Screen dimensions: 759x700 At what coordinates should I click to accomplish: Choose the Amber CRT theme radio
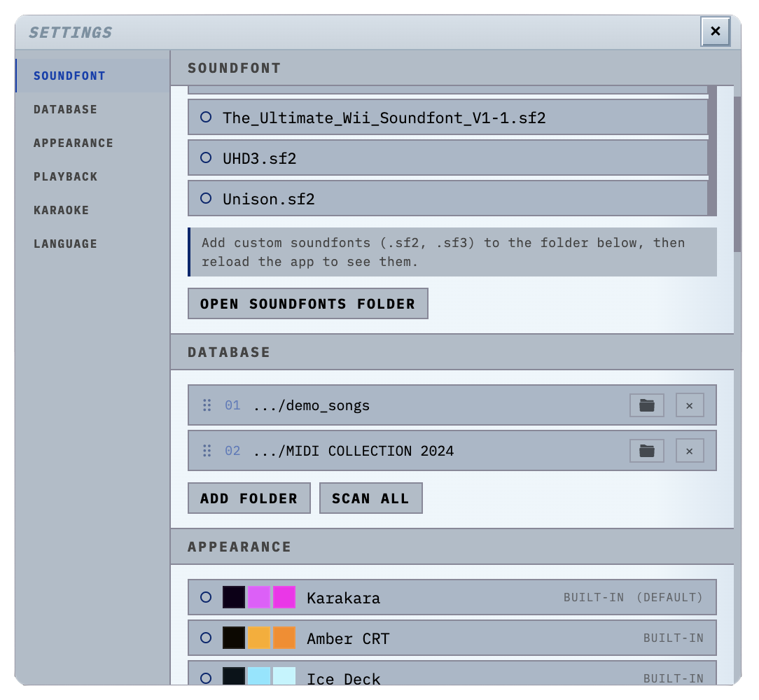coord(206,638)
